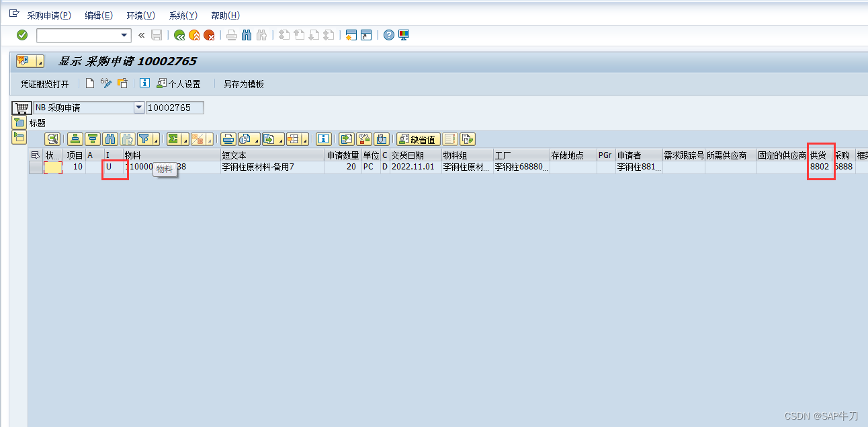
Task: Open the 环境(V) menu
Action: 140,15
